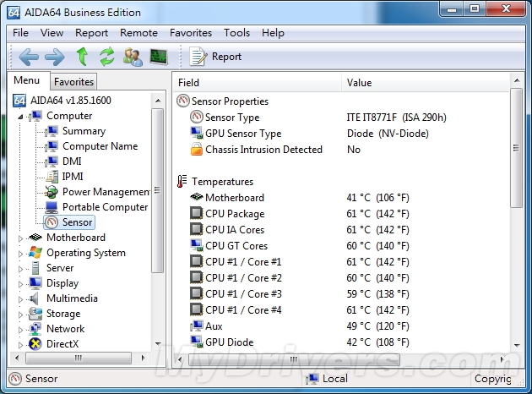The image size is (532, 394).
Task: Click the Report toolbar button
Action: pos(215,57)
